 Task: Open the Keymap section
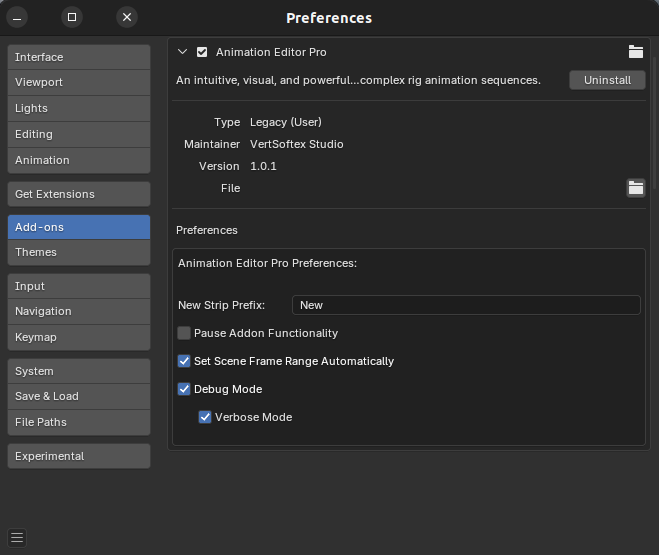coord(79,337)
